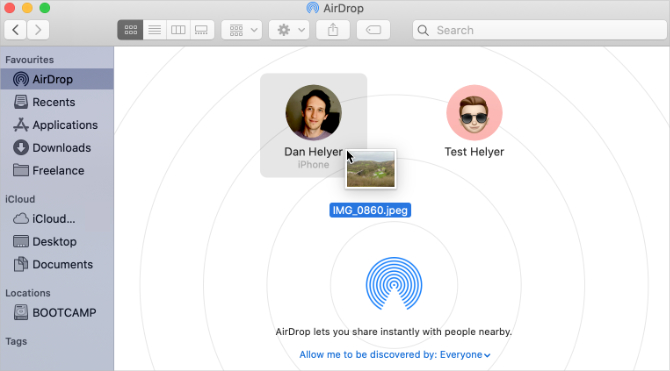Open Allow me to be discovered by dropdown
This screenshot has width=670, height=371.
(395, 355)
